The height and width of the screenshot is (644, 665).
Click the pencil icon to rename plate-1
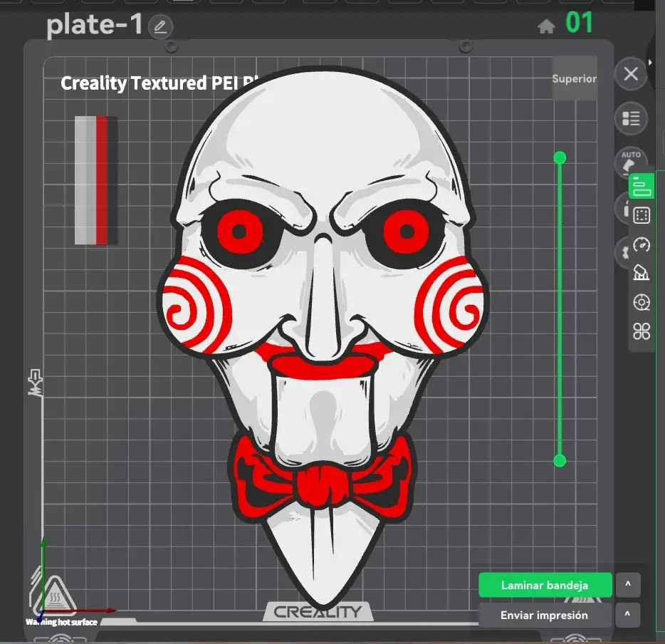160,27
